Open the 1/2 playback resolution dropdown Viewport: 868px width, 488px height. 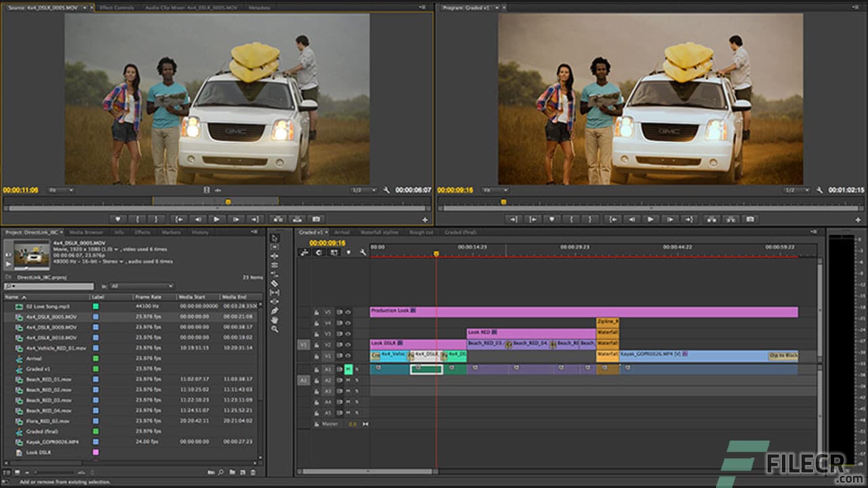(x=364, y=188)
